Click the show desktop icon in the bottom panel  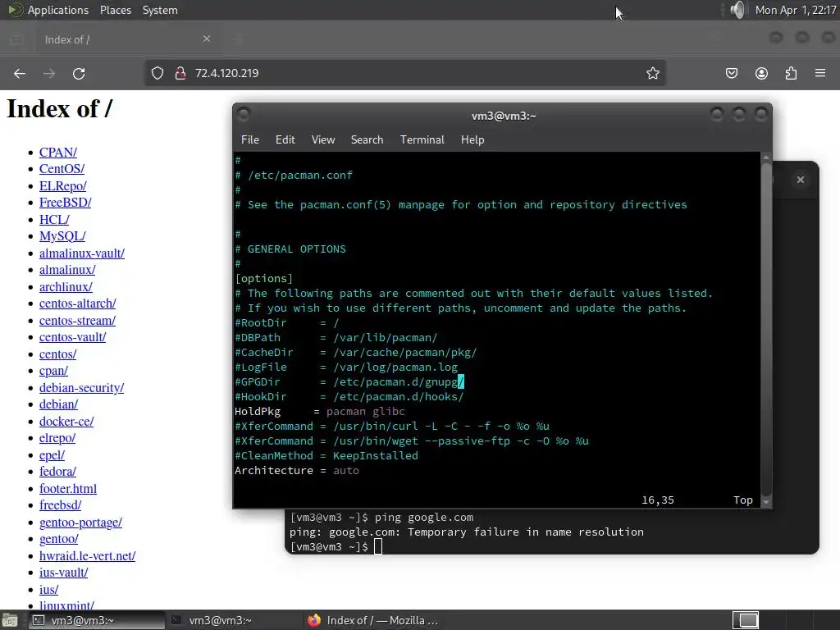[10, 620]
